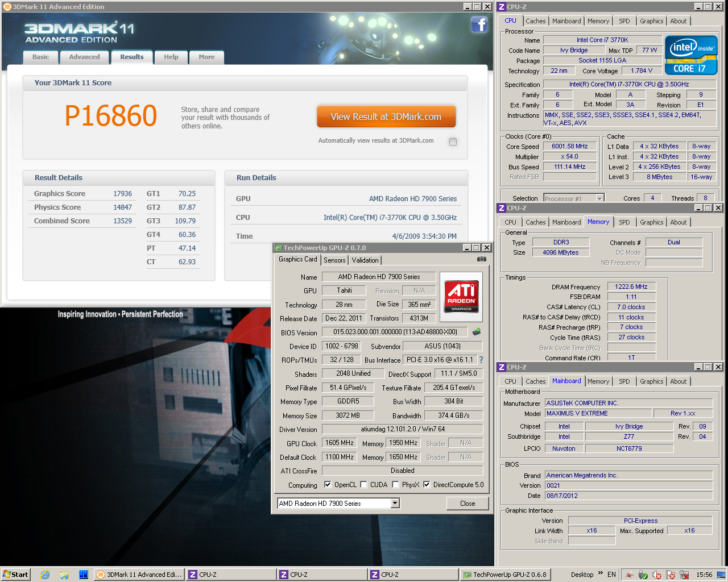Open the Processor #1 selection dropdown
The width and height of the screenshot is (728, 582).
tap(599, 198)
